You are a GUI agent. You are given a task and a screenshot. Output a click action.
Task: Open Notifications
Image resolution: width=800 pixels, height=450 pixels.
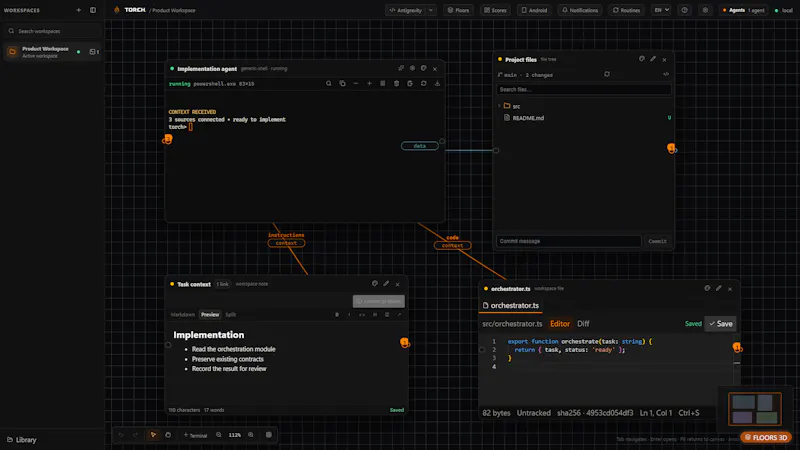click(x=580, y=10)
